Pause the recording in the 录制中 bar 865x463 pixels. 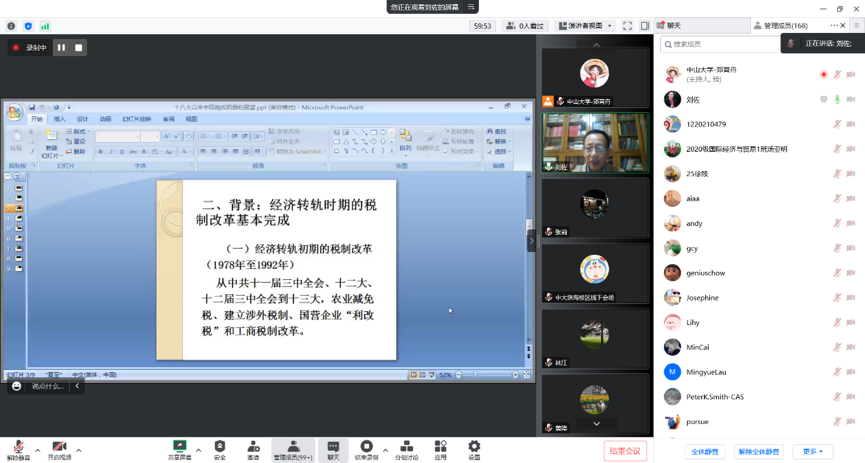[61, 48]
